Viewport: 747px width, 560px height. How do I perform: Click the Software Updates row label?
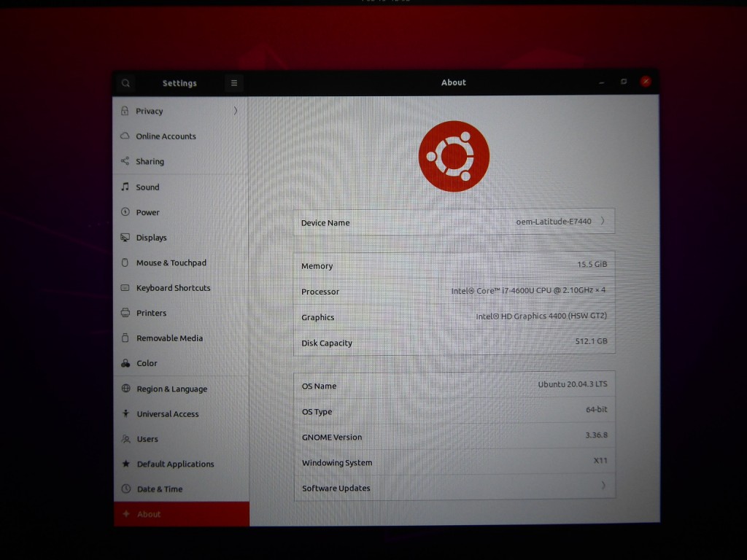click(336, 488)
